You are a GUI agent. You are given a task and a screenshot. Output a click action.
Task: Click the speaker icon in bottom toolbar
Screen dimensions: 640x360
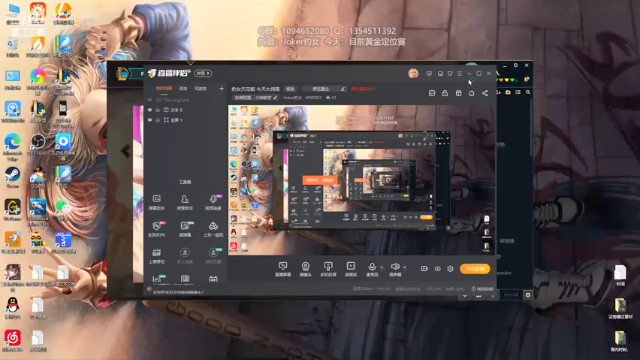click(395, 267)
